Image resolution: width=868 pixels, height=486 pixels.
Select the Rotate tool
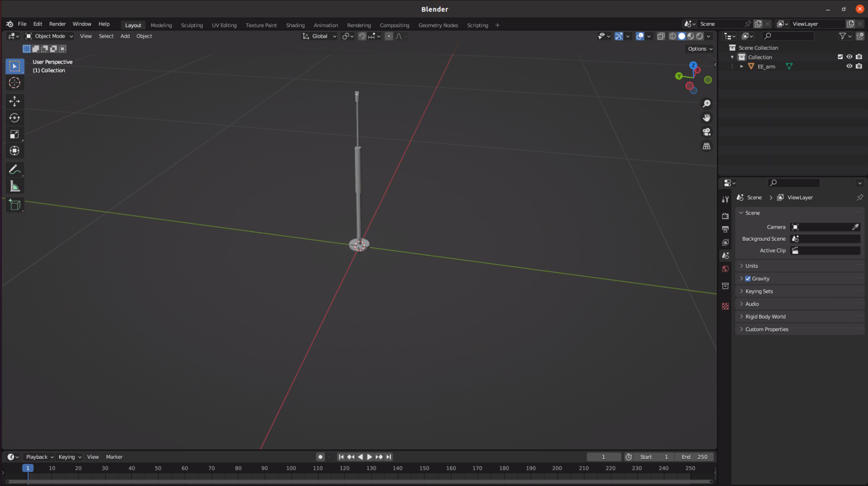pos(15,118)
